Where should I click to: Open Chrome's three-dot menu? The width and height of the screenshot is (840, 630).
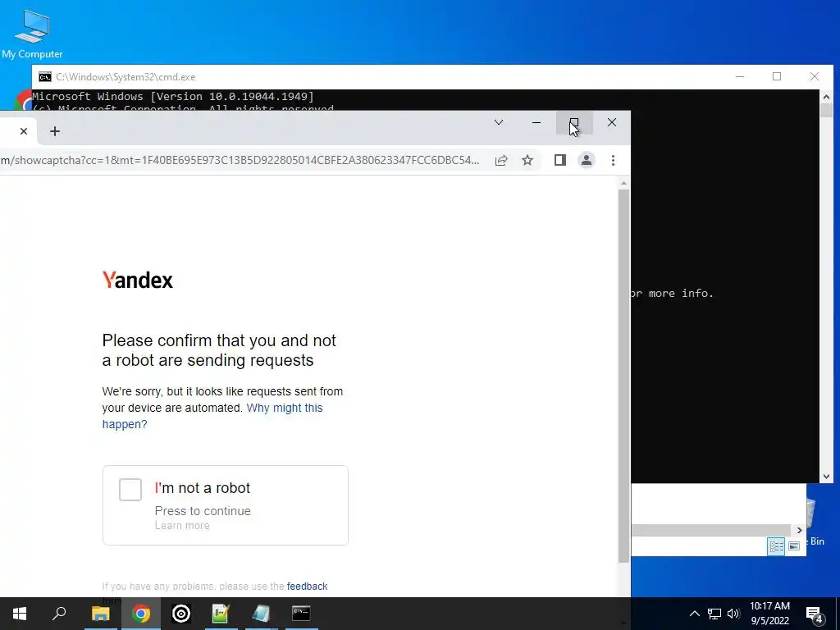[x=613, y=160]
